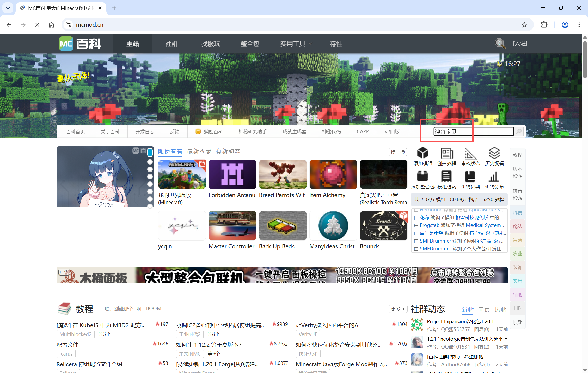Open the 农业 category in side rail
Screen dimensions: 588x373
517,254
